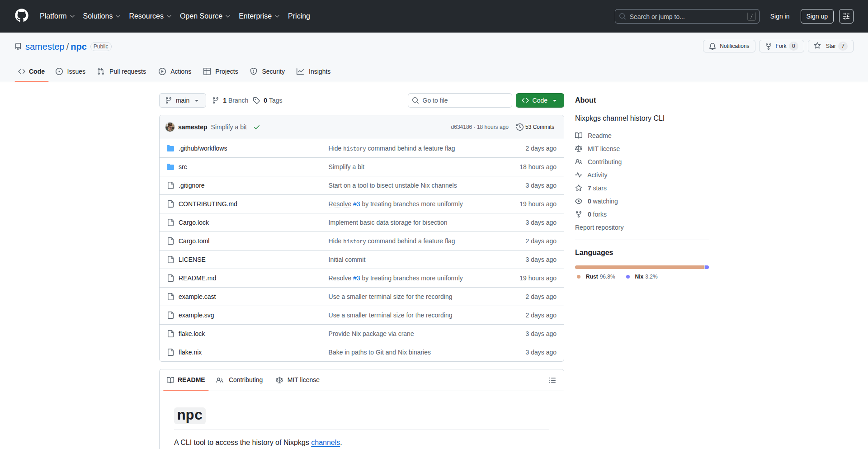The height and width of the screenshot is (449, 868).
Task: Click the Sign up button
Action: pos(816,16)
